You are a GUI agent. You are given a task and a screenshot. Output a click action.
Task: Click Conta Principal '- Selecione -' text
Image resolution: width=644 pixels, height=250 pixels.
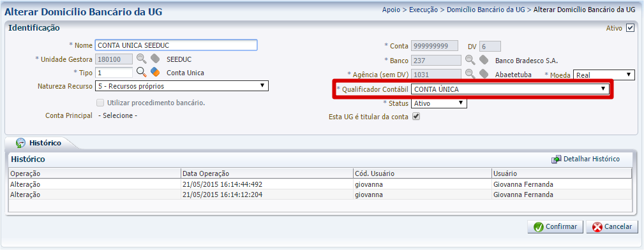coord(118,116)
